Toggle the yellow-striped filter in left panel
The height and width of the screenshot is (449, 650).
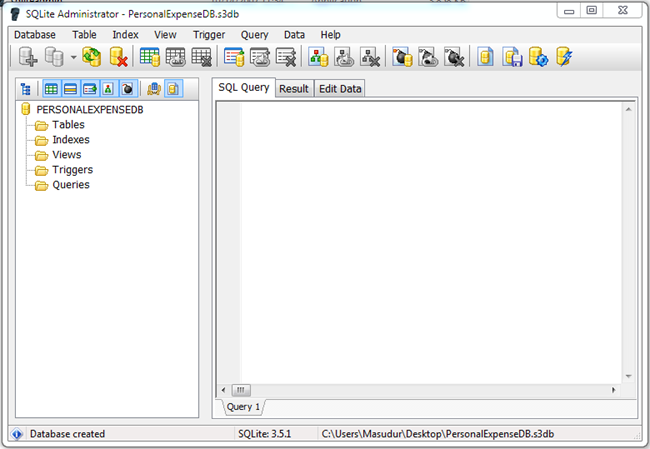tap(70, 89)
